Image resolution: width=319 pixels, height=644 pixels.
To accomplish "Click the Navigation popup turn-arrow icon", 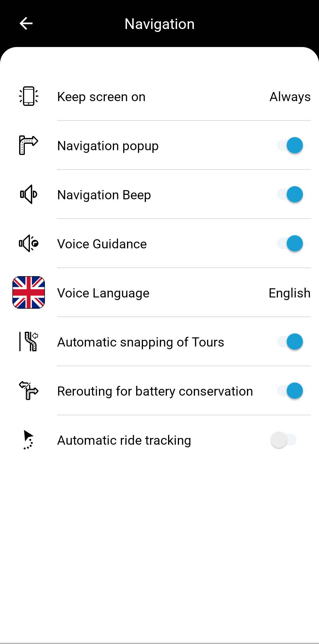I will point(28,145).
